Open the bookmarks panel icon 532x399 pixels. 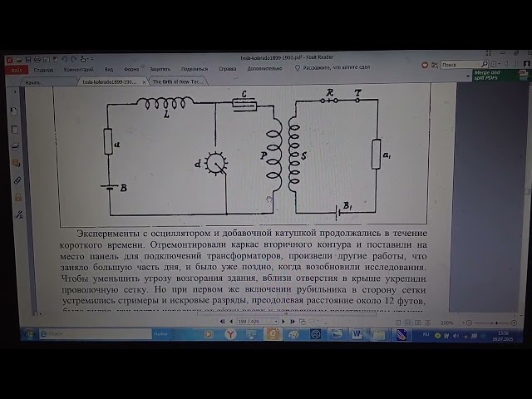coord(14,111)
